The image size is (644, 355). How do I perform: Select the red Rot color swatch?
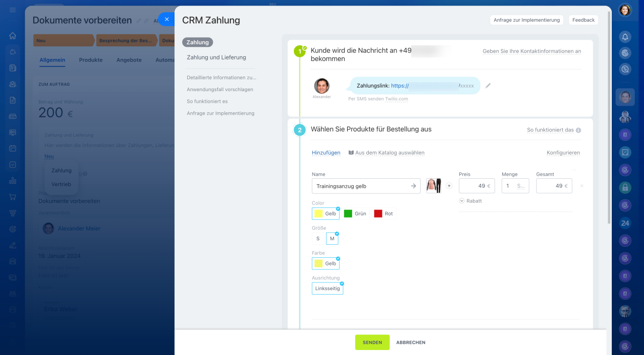[384, 214]
